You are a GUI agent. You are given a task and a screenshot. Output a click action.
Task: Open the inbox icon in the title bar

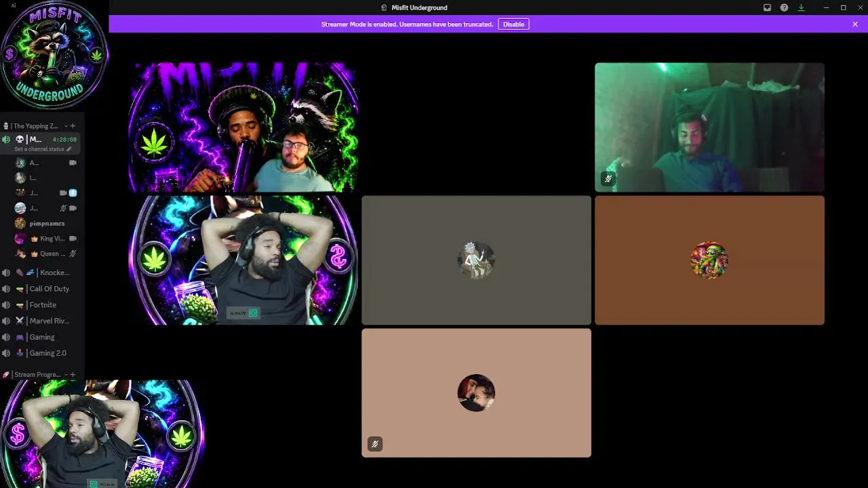tap(767, 7)
